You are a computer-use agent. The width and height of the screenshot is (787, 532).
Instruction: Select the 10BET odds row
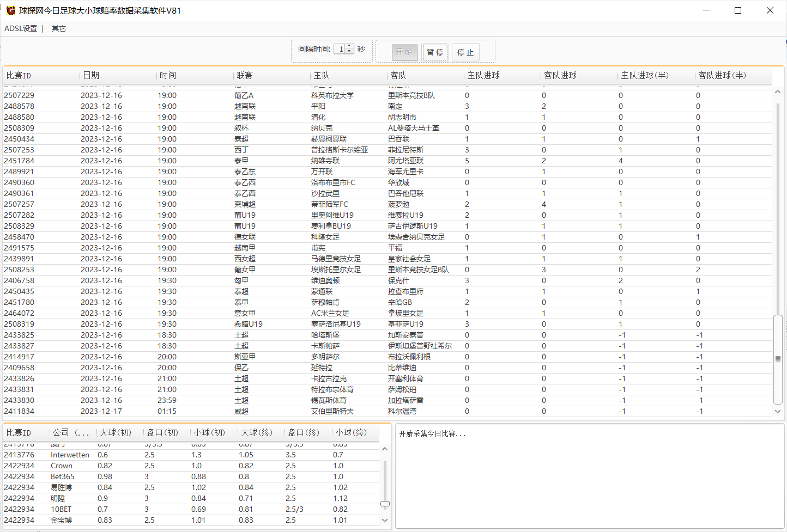pos(191,509)
